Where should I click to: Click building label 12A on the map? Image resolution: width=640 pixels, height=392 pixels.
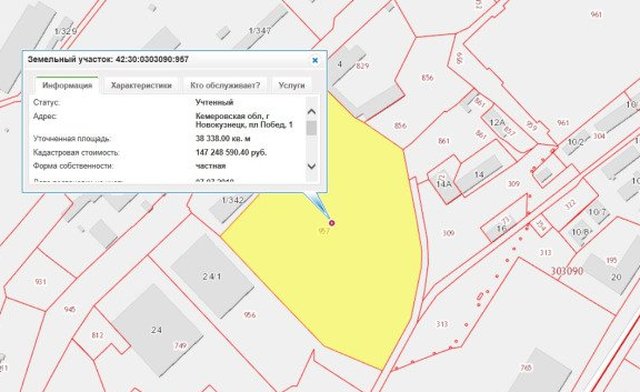[497, 122]
